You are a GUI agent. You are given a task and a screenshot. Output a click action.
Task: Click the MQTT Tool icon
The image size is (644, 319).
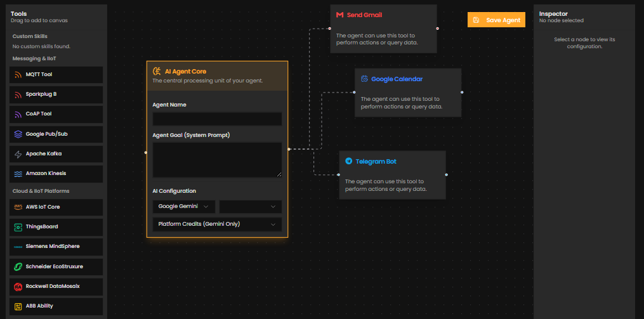18,75
